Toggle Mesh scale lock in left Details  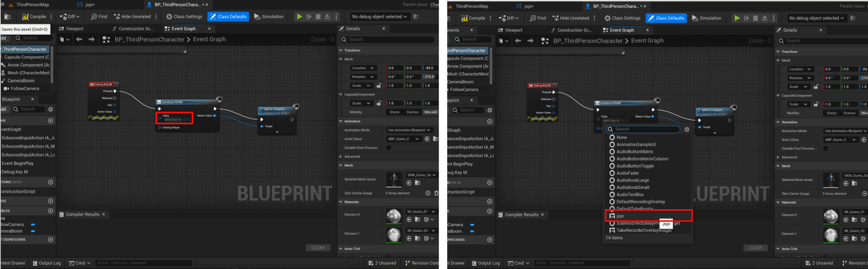click(x=379, y=86)
